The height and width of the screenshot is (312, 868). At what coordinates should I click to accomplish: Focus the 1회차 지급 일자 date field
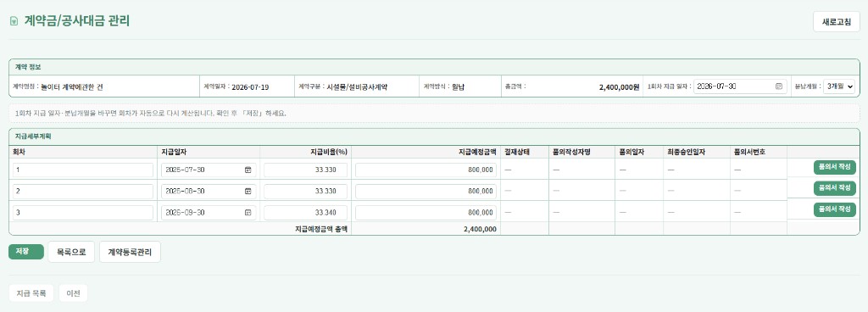tap(739, 86)
